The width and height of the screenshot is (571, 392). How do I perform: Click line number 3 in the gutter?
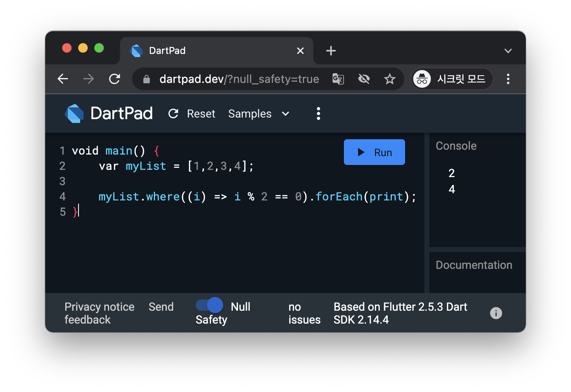tap(62, 182)
